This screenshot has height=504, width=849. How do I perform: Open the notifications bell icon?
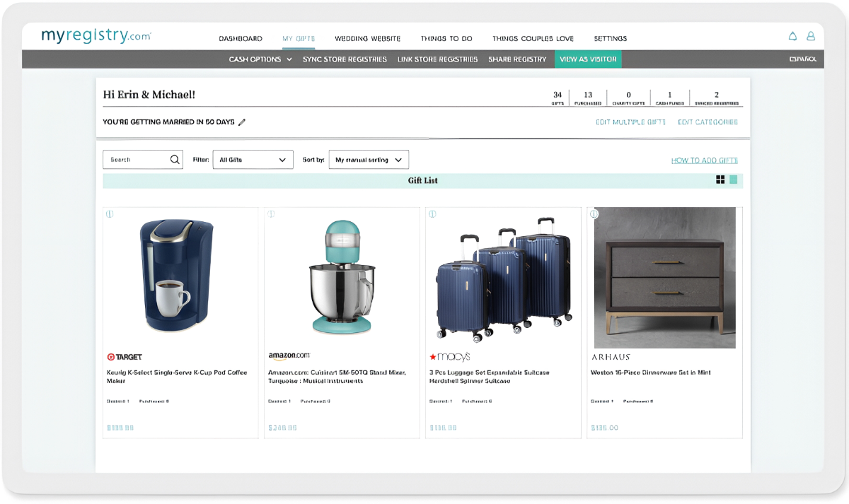(x=792, y=36)
